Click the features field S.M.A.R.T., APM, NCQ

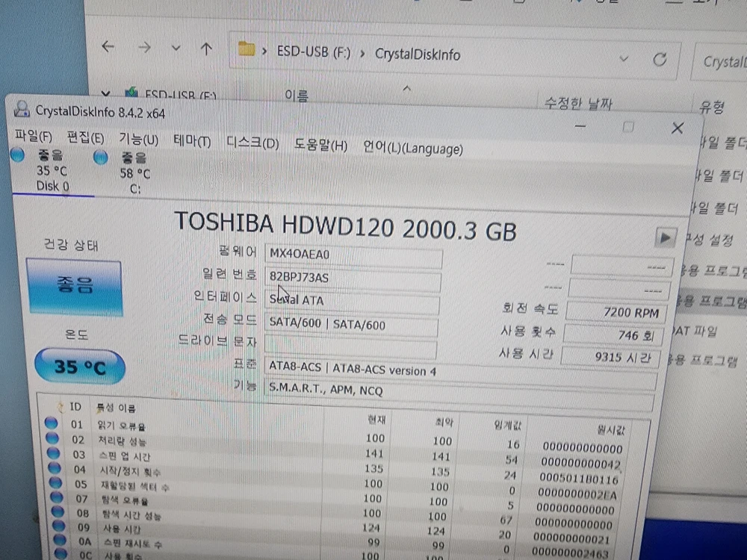[x=459, y=393]
